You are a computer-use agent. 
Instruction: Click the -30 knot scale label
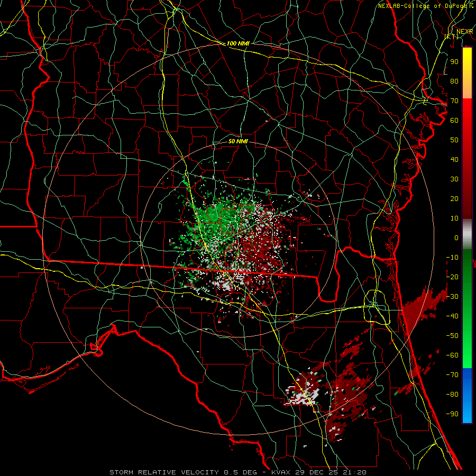click(452, 296)
